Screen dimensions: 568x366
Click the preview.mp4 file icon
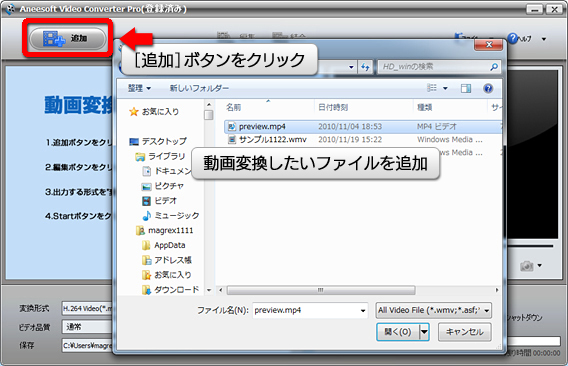(x=232, y=126)
